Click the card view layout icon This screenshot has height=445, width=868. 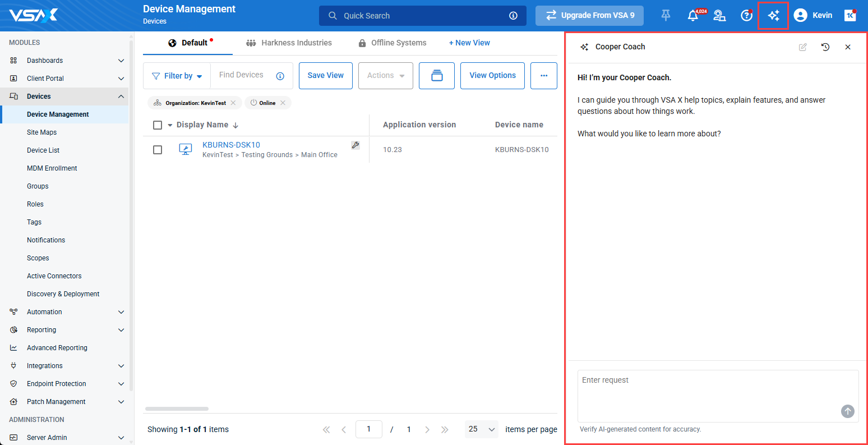click(436, 76)
